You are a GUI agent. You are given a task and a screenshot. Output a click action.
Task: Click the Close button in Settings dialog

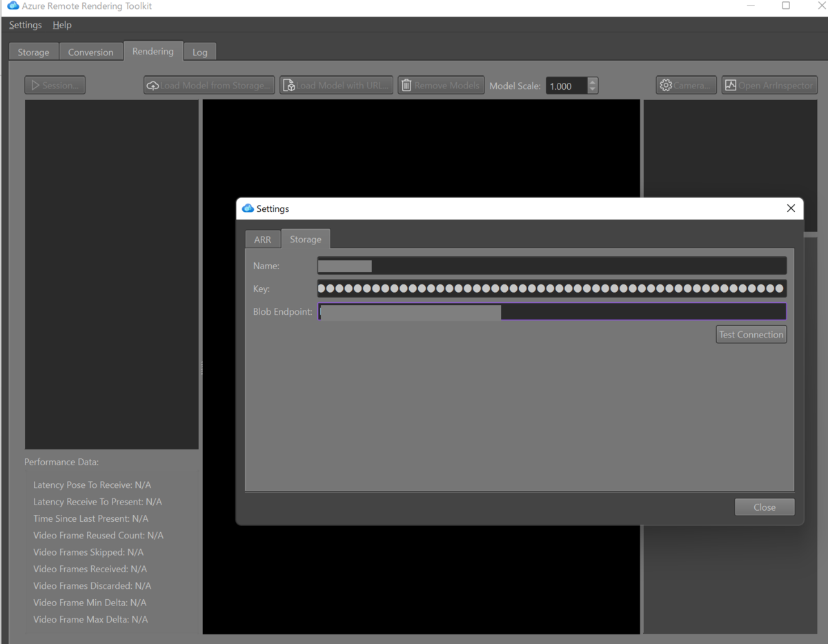coord(765,507)
